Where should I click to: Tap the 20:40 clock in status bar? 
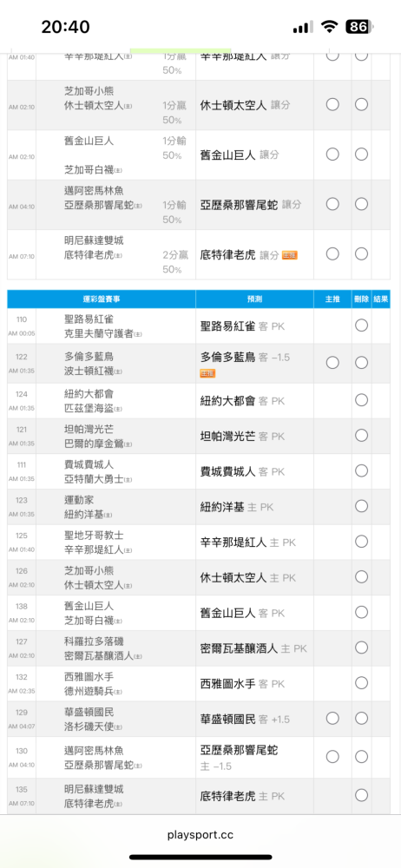pyautogui.click(x=65, y=27)
